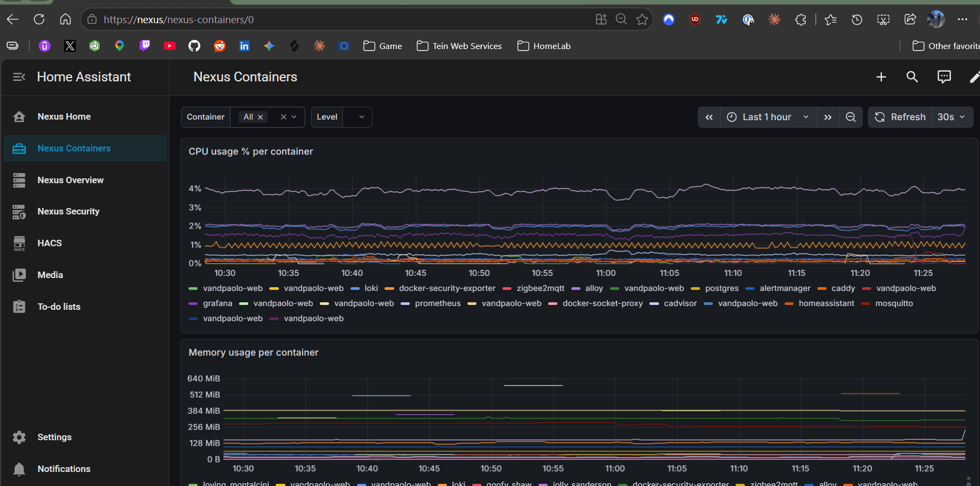Zoom out the time range

pyautogui.click(x=851, y=117)
